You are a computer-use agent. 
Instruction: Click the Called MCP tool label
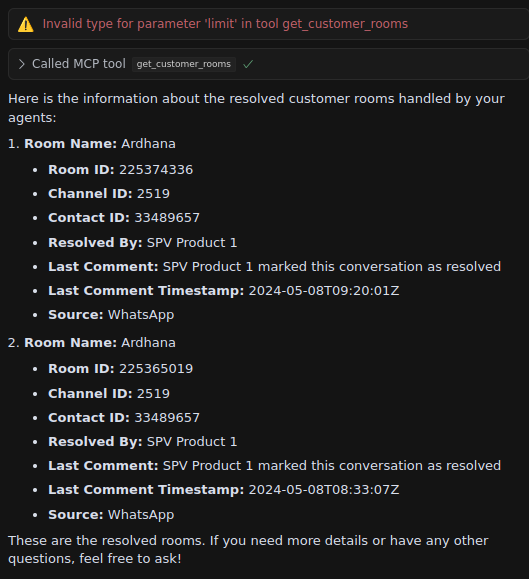coord(79,64)
